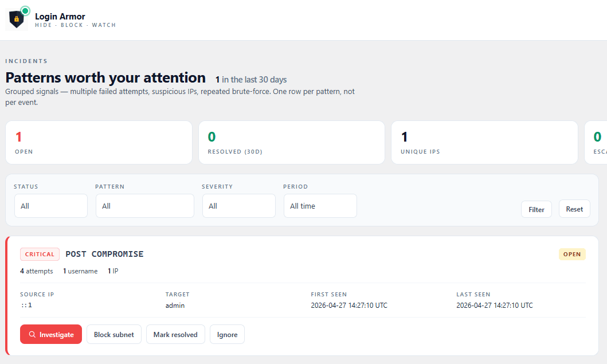The width and height of the screenshot is (607, 364).
Task: Open the STATUS filter dropdown
Action: pyautogui.click(x=50, y=206)
